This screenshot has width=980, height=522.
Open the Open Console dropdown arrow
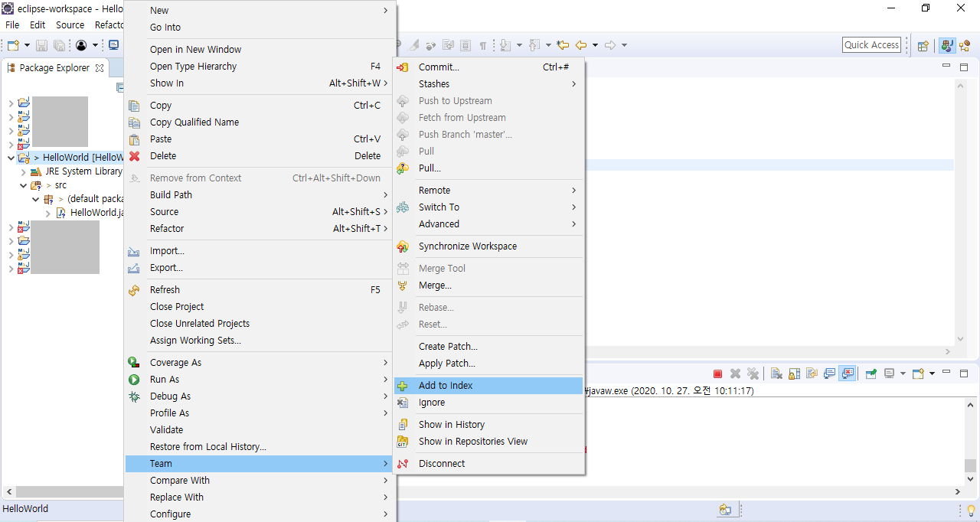932,374
